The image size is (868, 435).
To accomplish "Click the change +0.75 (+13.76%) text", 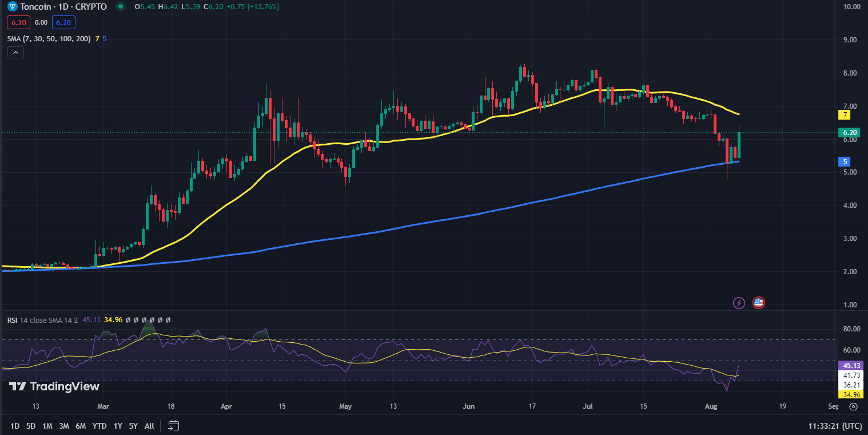I will tap(252, 7).
